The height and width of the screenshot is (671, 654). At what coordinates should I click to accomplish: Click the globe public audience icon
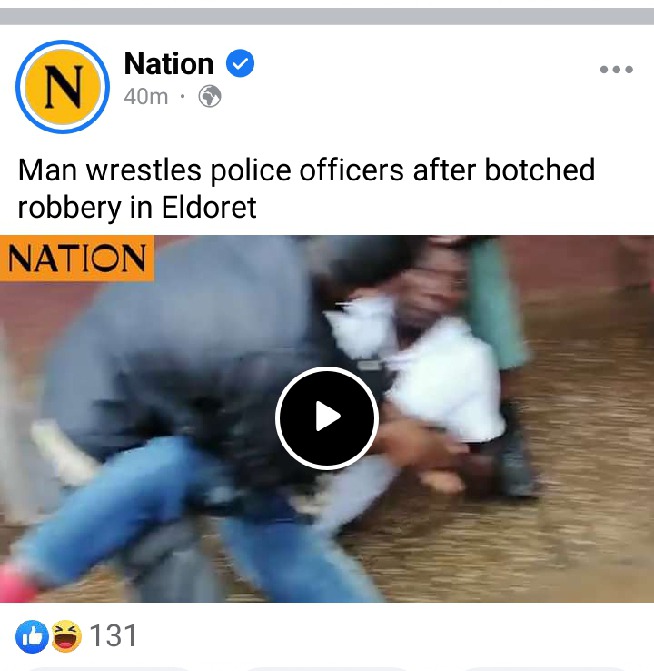[210, 96]
